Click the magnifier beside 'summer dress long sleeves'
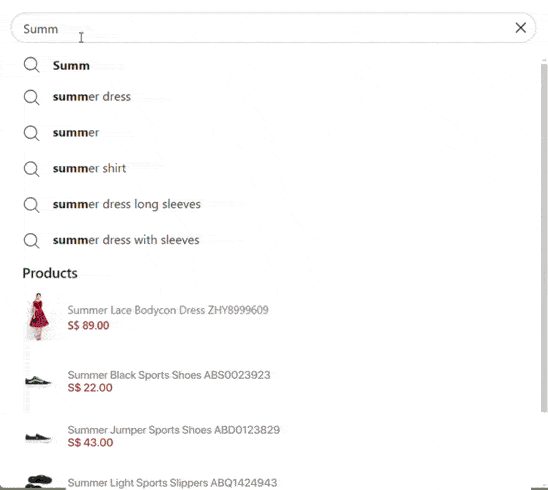Image resolution: width=548 pixels, height=490 pixels. (31, 205)
